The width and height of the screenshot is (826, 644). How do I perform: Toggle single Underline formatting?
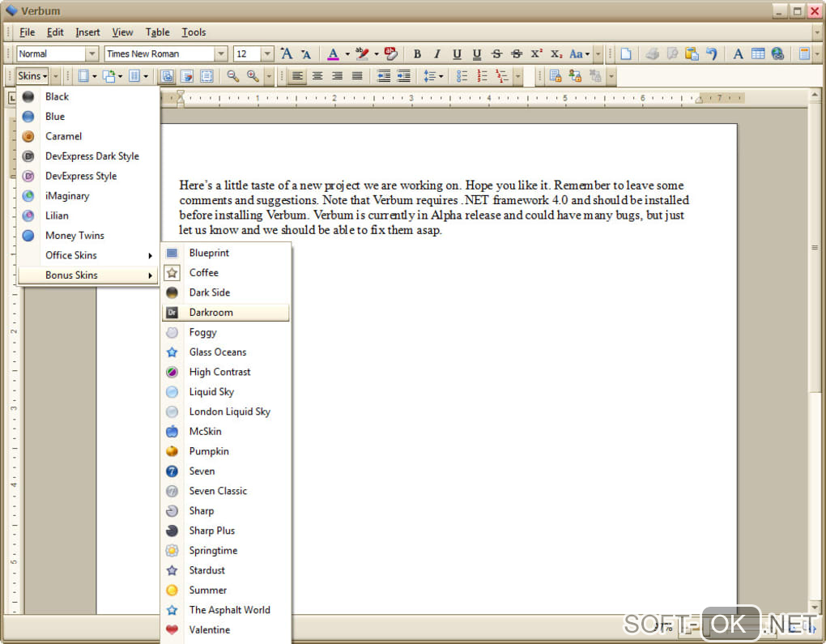point(457,53)
